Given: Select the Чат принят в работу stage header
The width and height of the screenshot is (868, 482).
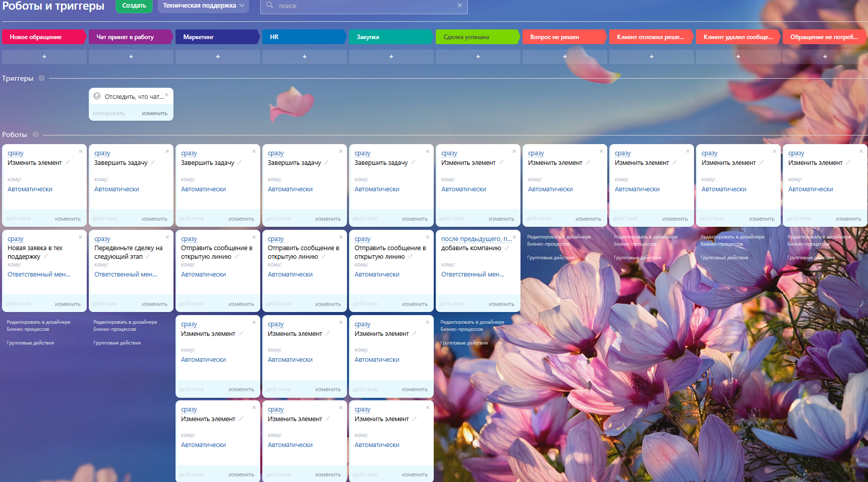Looking at the screenshot, I should pyautogui.click(x=131, y=37).
